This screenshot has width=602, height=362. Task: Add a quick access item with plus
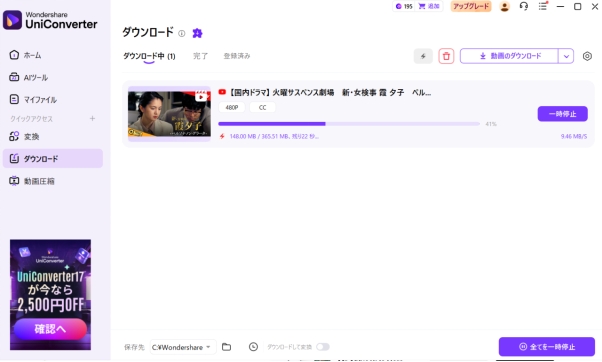92,119
